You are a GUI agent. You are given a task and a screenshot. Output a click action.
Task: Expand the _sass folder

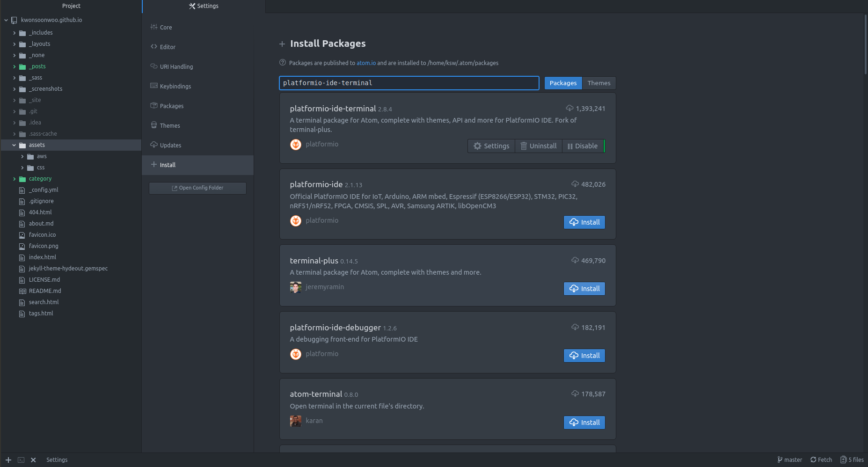point(15,78)
